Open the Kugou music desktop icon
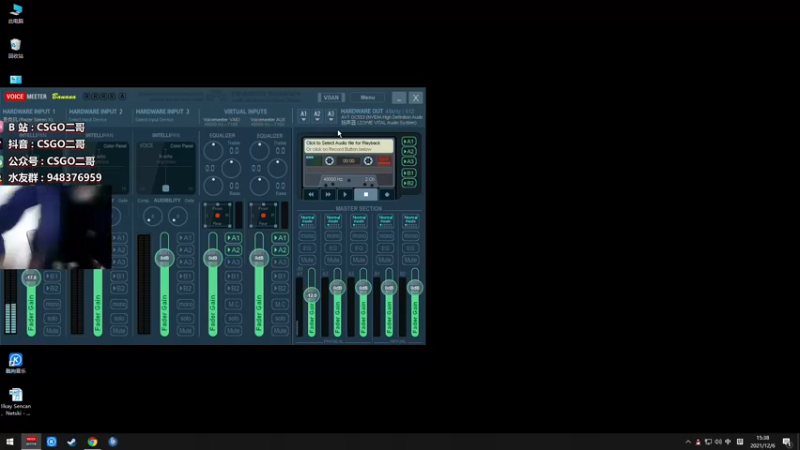Screen dimensions: 800x450 click(x=16, y=363)
